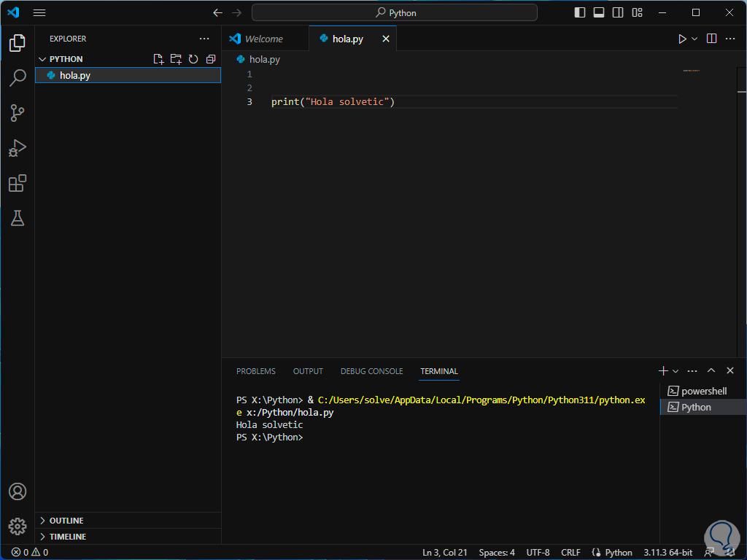Click New File icon in Explorer
Viewport: 747px width, 560px height.
pyautogui.click(x=158, y=59)
